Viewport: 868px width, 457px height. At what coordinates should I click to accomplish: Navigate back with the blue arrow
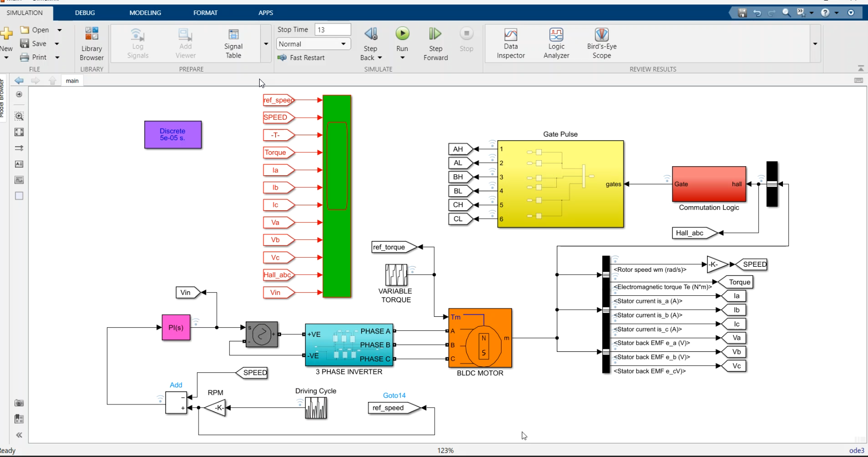(19, 81)
